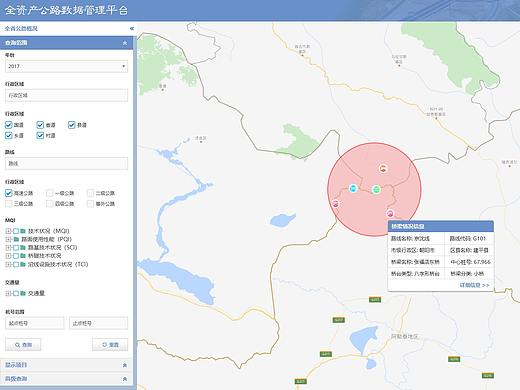The image size is (520, 390).
Task: Expand the 高级查询 accordion chevron
Action: (125, 379)
